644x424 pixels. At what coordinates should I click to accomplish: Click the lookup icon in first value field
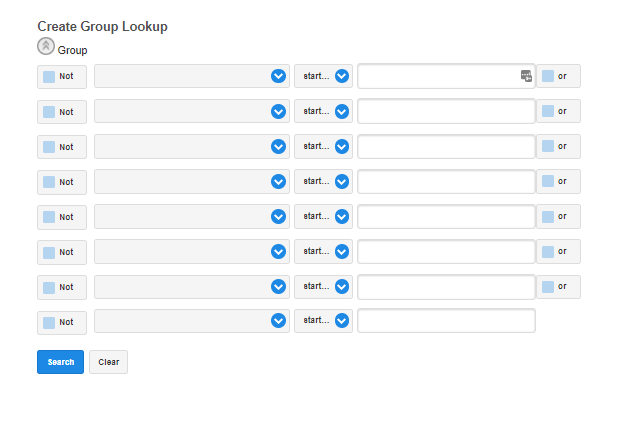(526, 76)
